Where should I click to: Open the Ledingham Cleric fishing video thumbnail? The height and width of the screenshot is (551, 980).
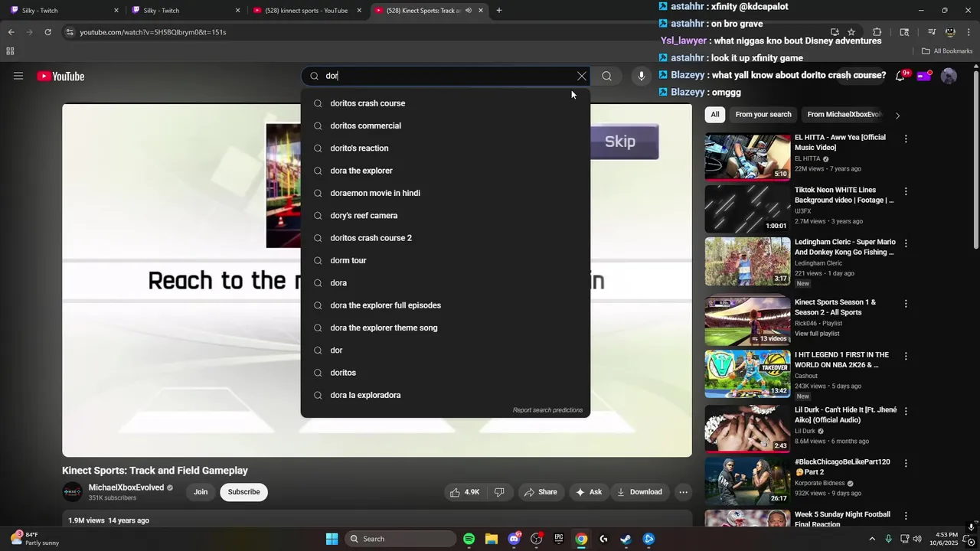[x=747, y=261]
